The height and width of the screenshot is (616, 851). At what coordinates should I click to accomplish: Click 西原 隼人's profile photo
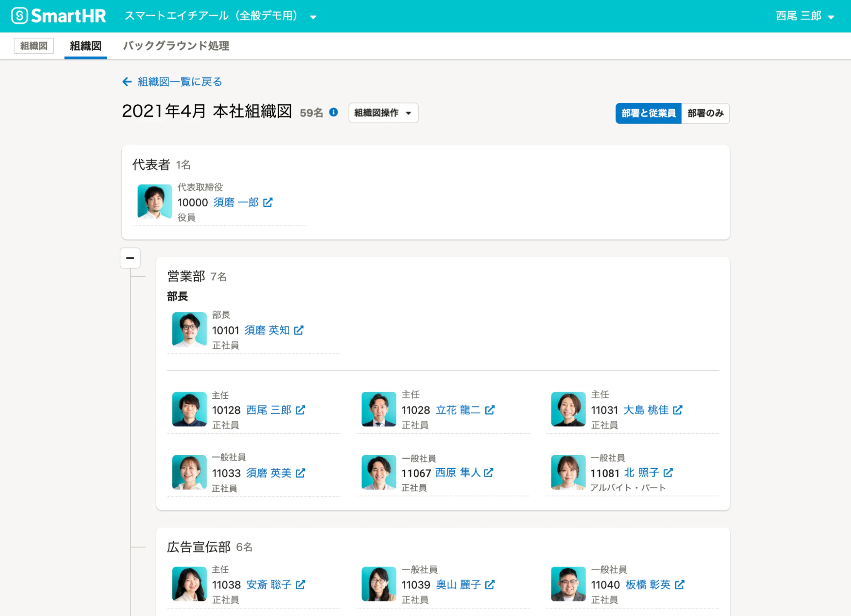pos(379,472)
